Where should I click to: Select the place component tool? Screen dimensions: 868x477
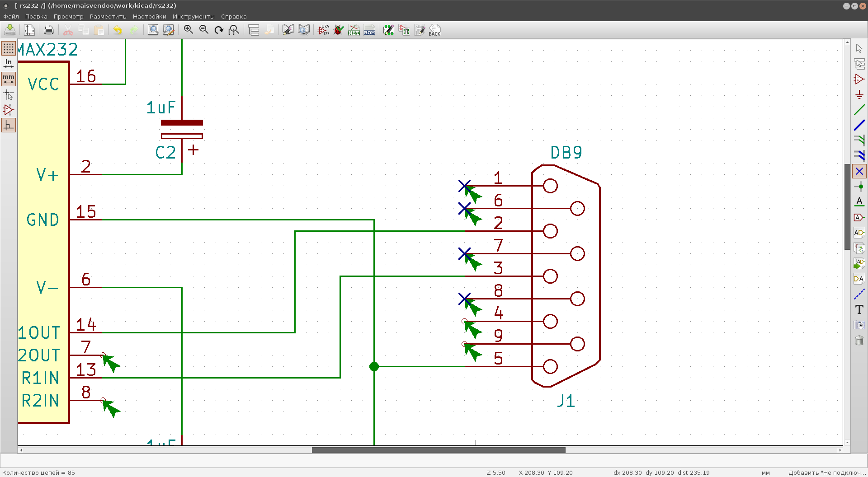click(859, 79)
